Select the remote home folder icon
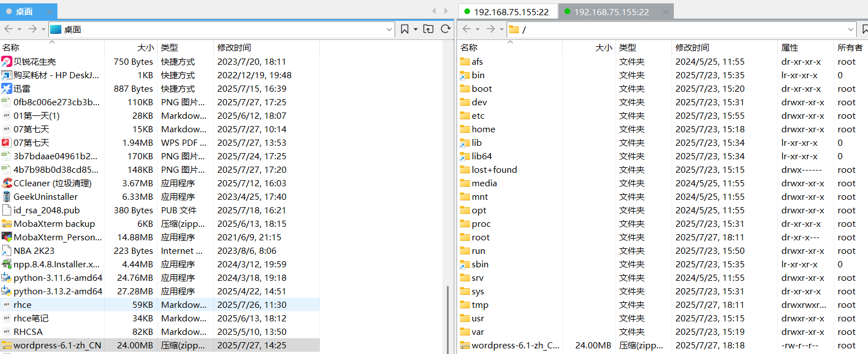 pyautogui.click(x=465, y=129)
